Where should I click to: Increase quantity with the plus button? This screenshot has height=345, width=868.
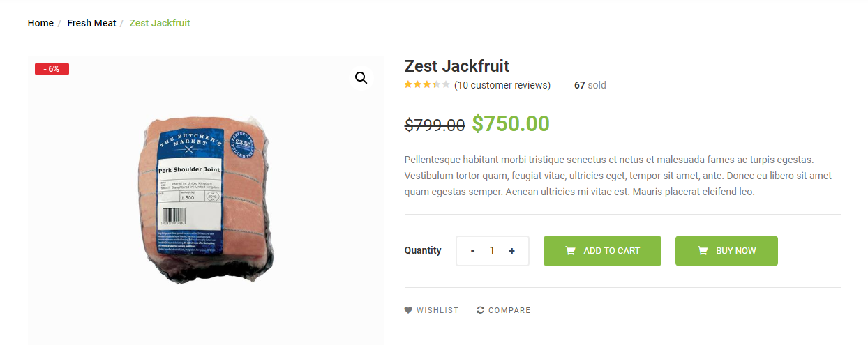coord(511,251)
